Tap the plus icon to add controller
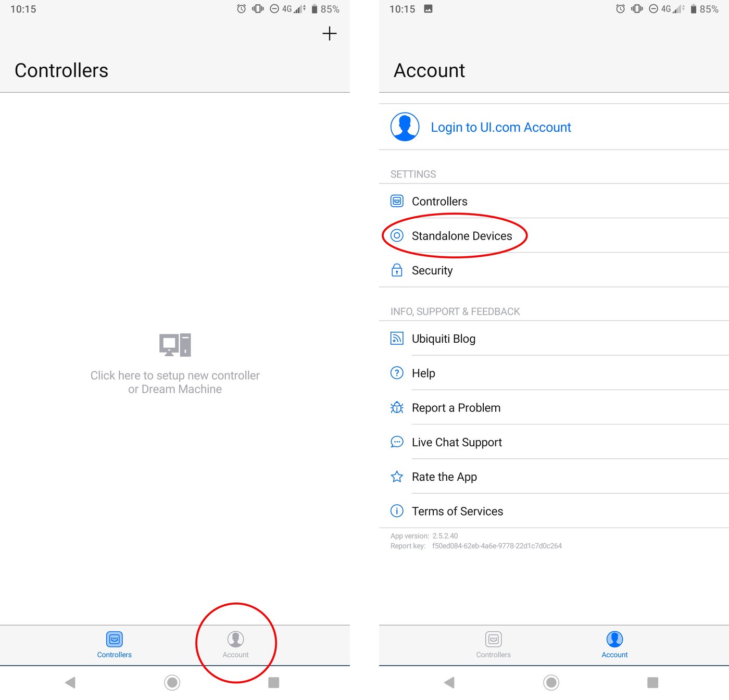 [329, 34]
